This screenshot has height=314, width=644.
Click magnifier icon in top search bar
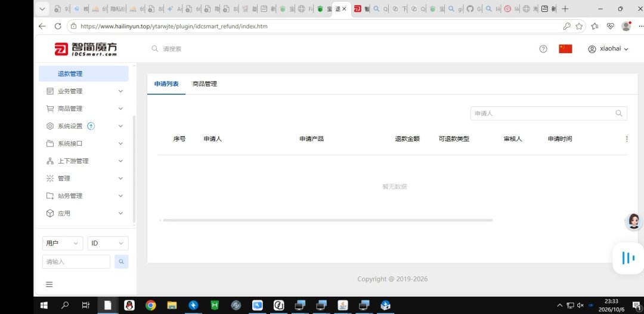click(x=155, y=48)
